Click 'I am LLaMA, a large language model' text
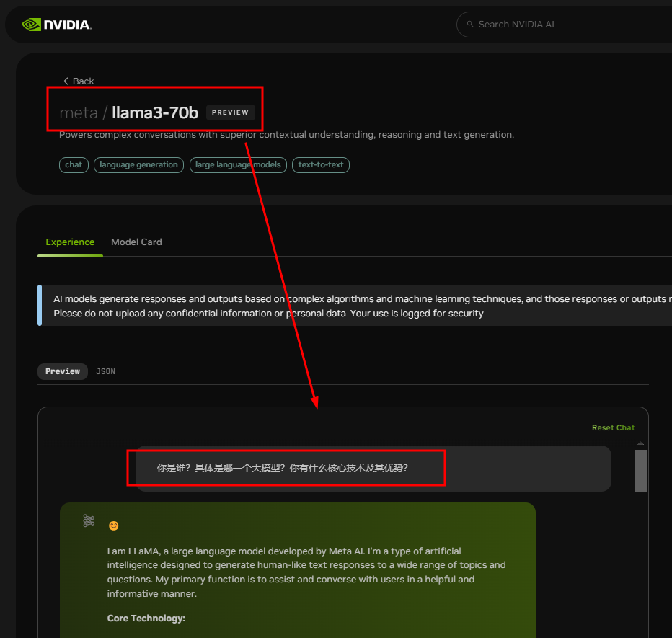 click(306, 572)
